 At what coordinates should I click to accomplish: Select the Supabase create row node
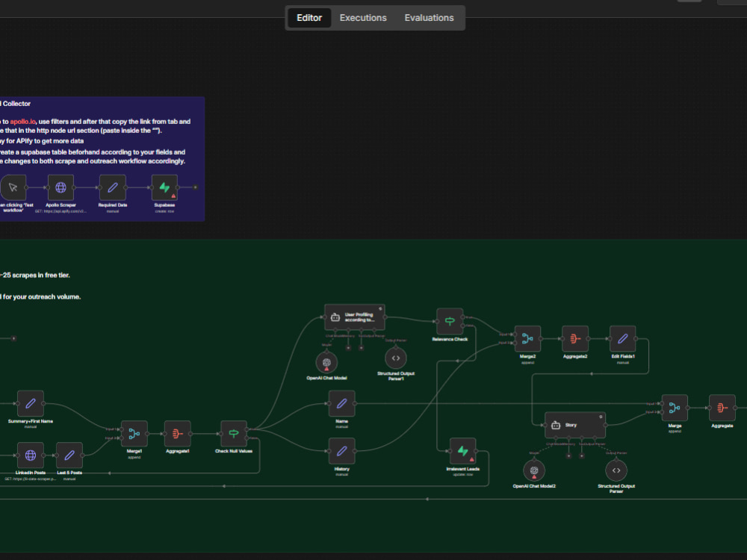(164, 187)
